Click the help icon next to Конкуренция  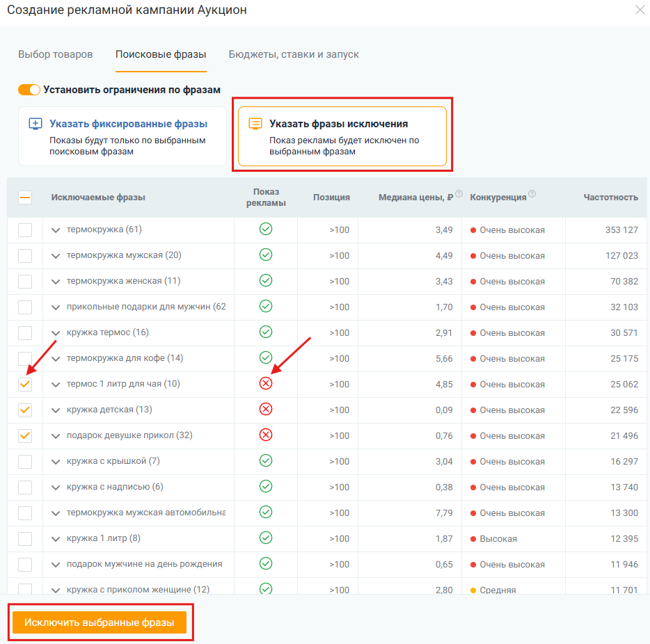(x=532, y=193)
